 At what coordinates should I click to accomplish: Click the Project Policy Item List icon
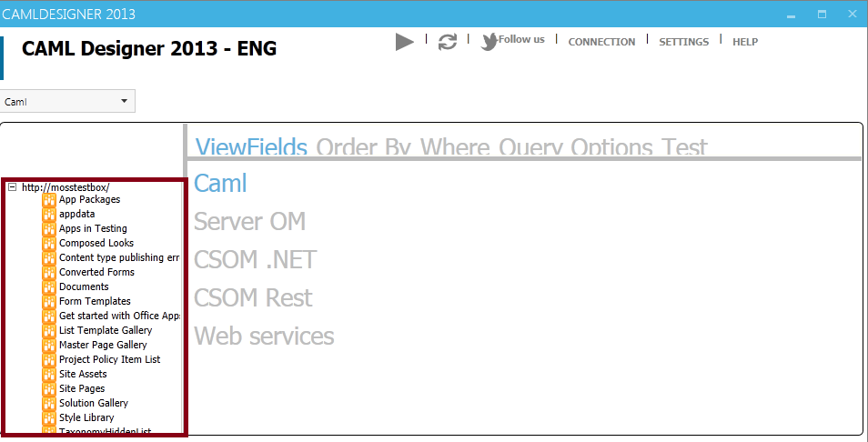tap(49, 359)
